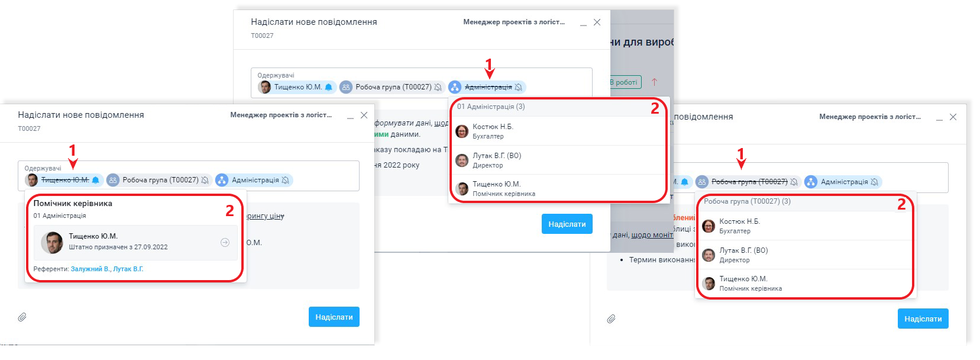Click Лутак В.Г. avatar in Робоча група list

[709, 255]
